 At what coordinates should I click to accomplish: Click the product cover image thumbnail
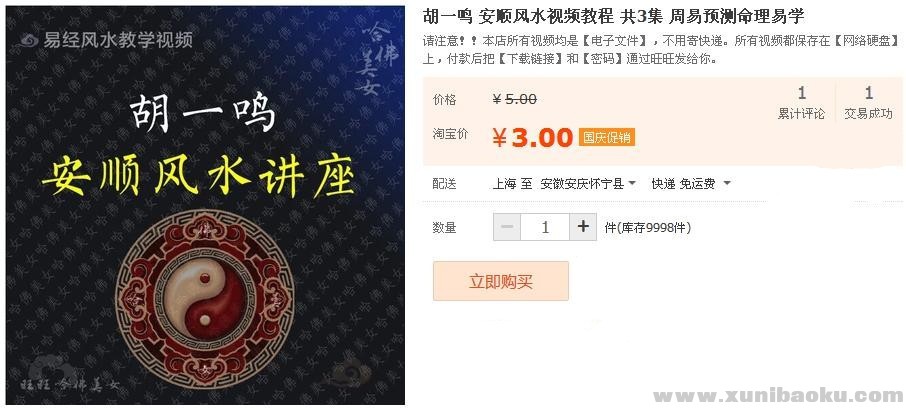[205, 205]
